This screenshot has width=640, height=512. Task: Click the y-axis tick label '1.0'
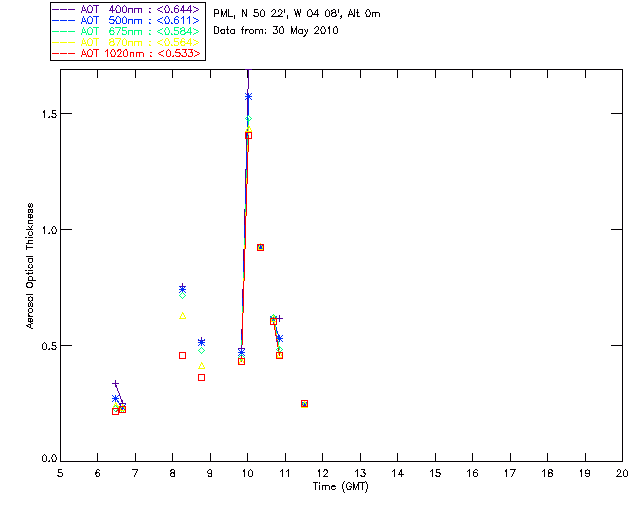[49, 230]
